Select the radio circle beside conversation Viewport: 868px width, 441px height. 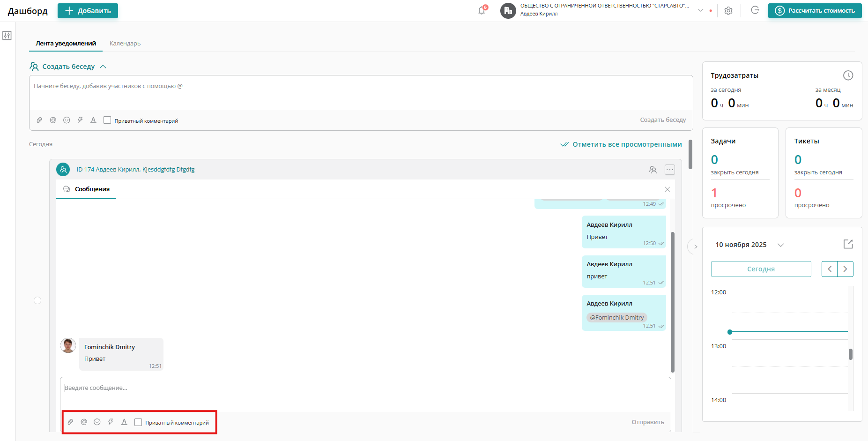[37, 300]
